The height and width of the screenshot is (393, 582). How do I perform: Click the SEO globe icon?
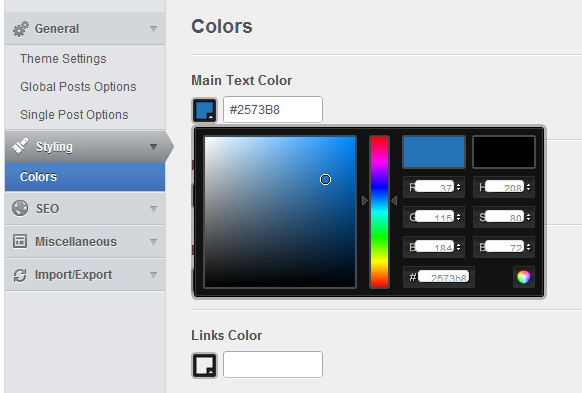pos(20,208)
